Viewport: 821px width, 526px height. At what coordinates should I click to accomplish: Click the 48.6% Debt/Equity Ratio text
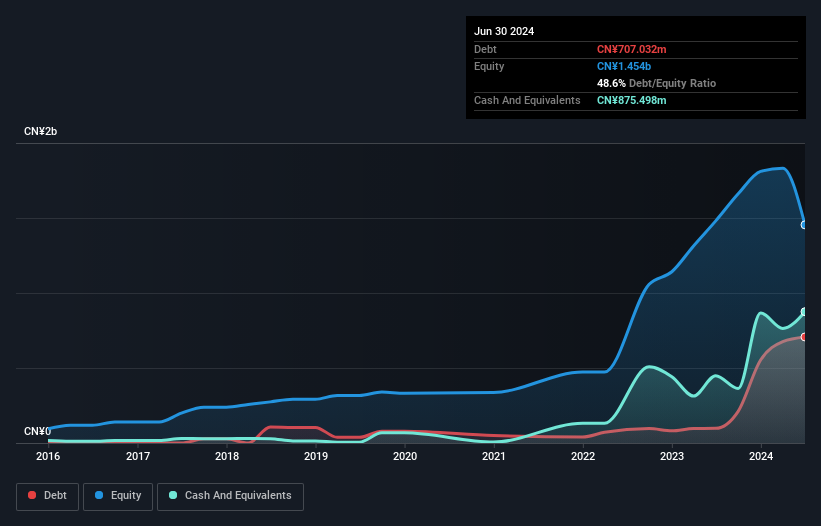click(656, 83)
